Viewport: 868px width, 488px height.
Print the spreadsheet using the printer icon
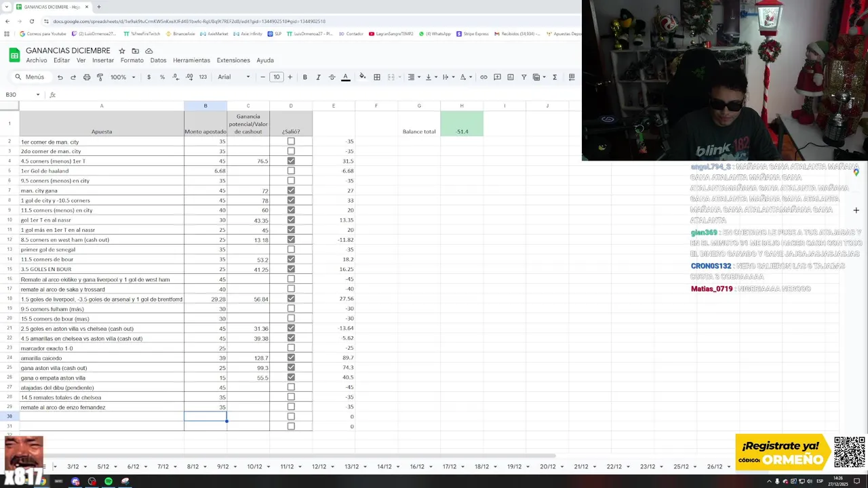pos(87,77)
